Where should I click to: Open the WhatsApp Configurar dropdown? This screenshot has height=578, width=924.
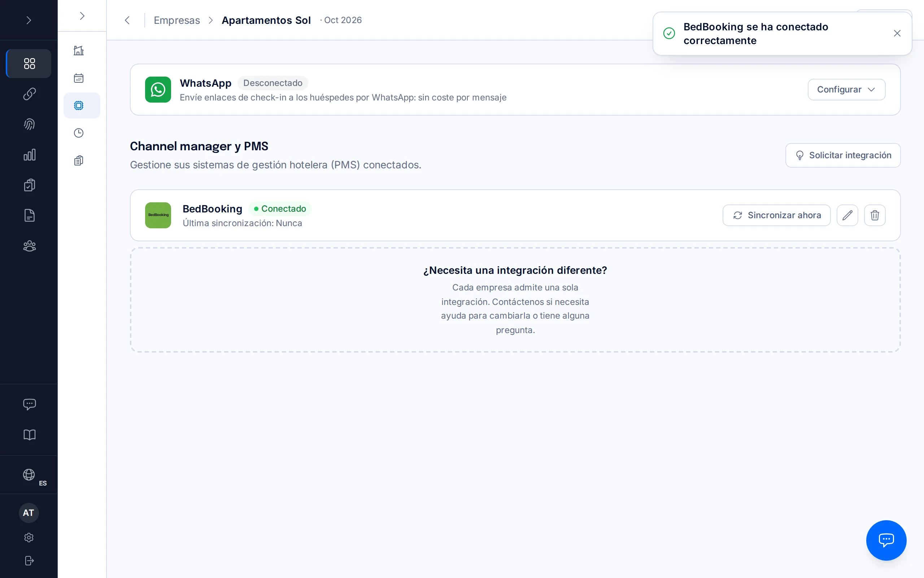click(846, 90)
